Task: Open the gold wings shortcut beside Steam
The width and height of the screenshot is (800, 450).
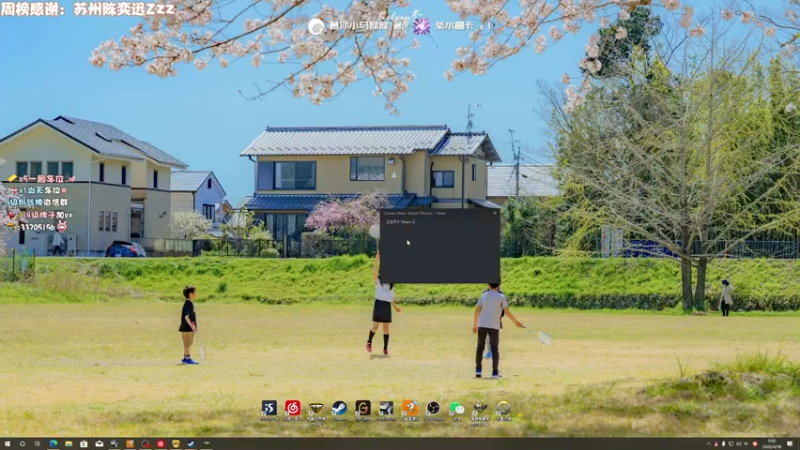Action: pos(316,409)
